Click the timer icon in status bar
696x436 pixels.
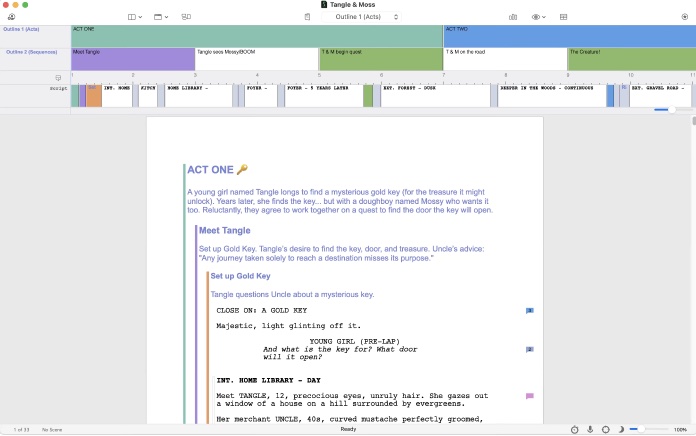574,429
